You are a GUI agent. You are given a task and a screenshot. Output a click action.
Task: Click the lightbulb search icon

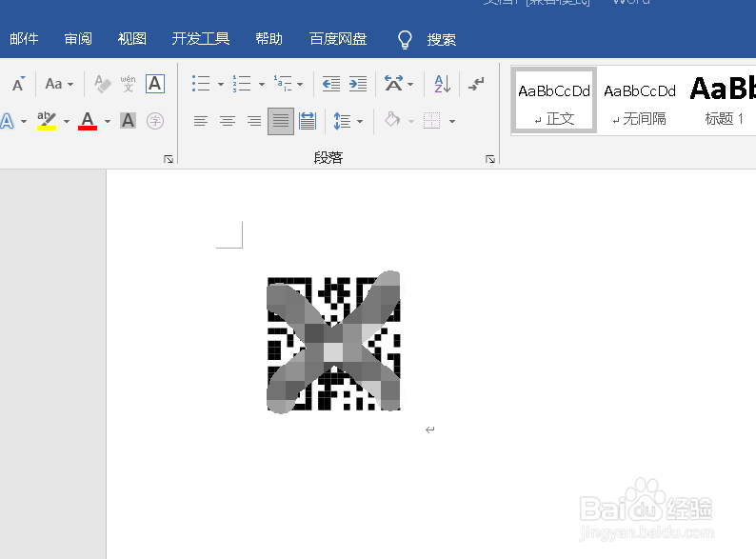tap(405, 40)
